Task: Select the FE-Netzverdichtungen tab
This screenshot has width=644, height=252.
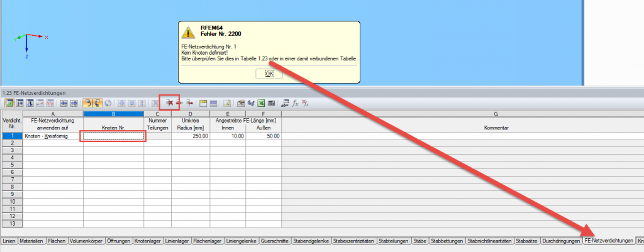Action: point(609,241)
